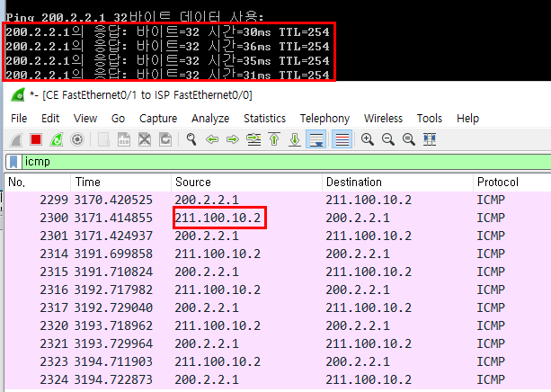Open the Capture menu
Screen dimensions: 551x392
pyautogui.click(x=158, y=119)
